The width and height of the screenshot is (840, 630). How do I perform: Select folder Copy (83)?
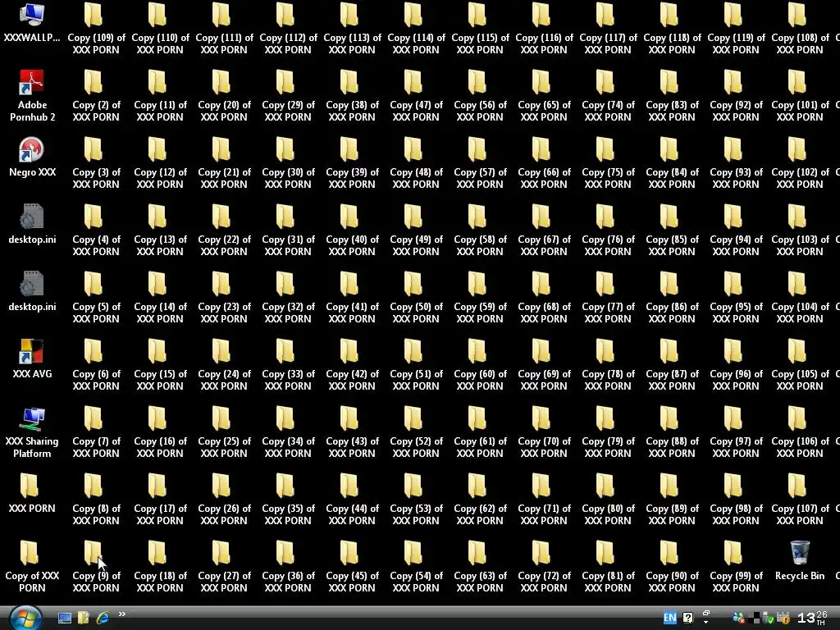[672, 96]
